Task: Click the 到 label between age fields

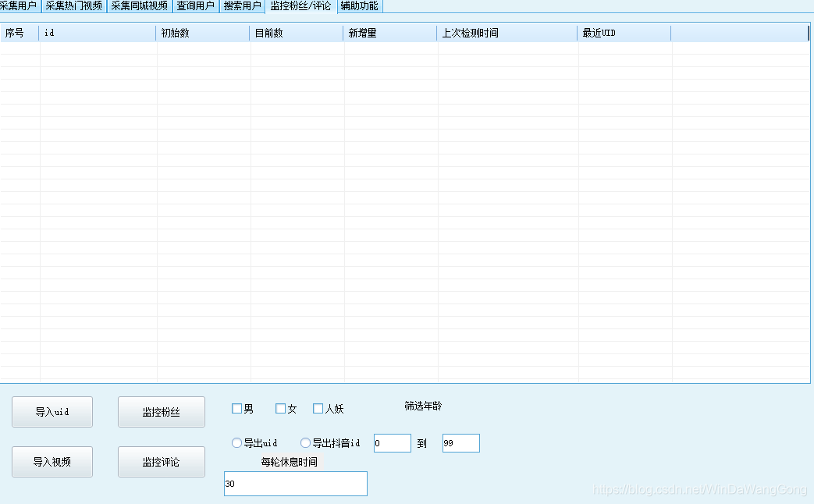Action: coord(421,443)
